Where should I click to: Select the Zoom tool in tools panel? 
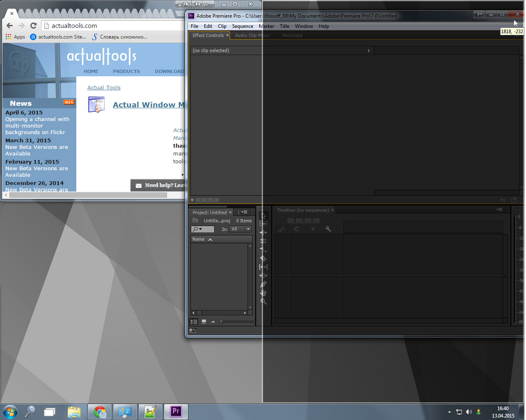coord(263,301)
